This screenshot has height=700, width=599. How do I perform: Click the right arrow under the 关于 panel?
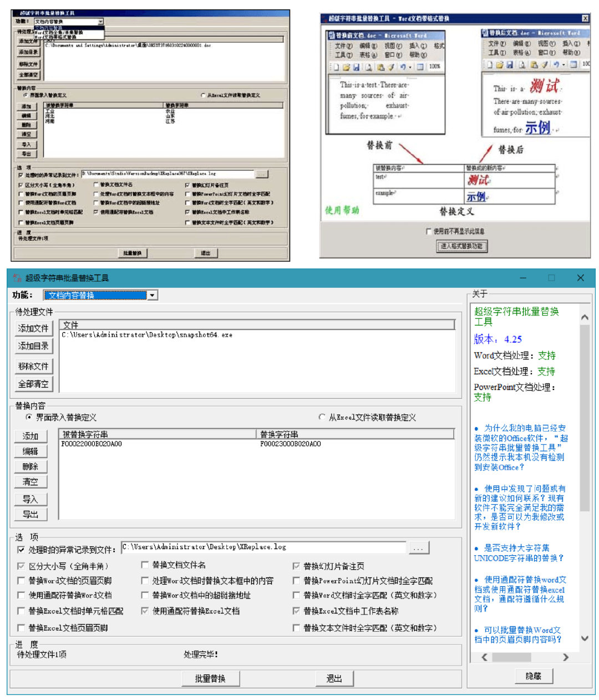(x=565, y=657)
